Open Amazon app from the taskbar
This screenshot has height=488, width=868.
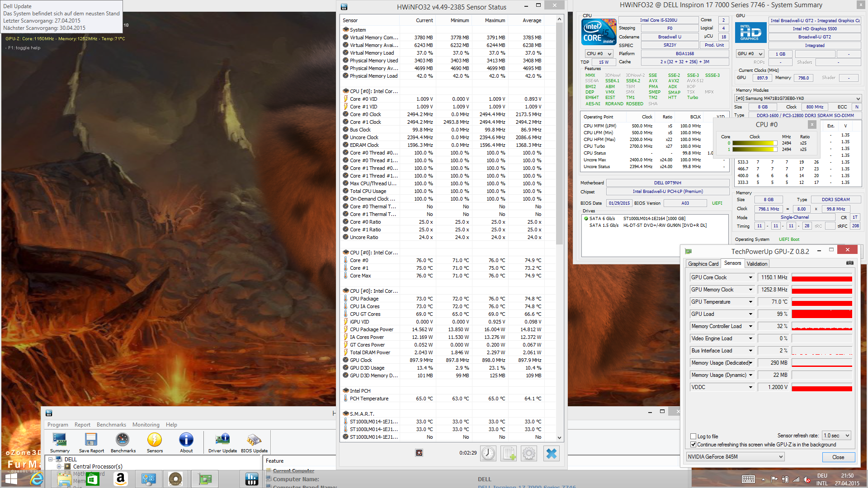pyautogui.click(x=120, y=479)
